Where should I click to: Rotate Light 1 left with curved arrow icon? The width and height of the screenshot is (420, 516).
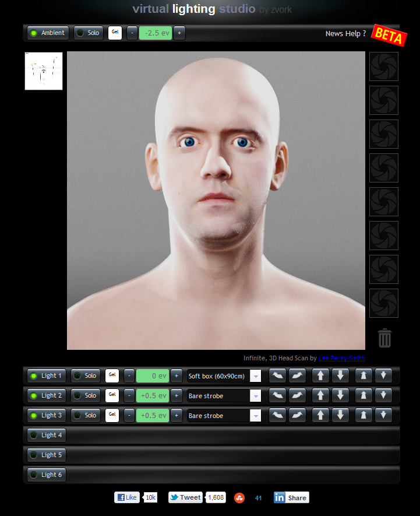277,376
